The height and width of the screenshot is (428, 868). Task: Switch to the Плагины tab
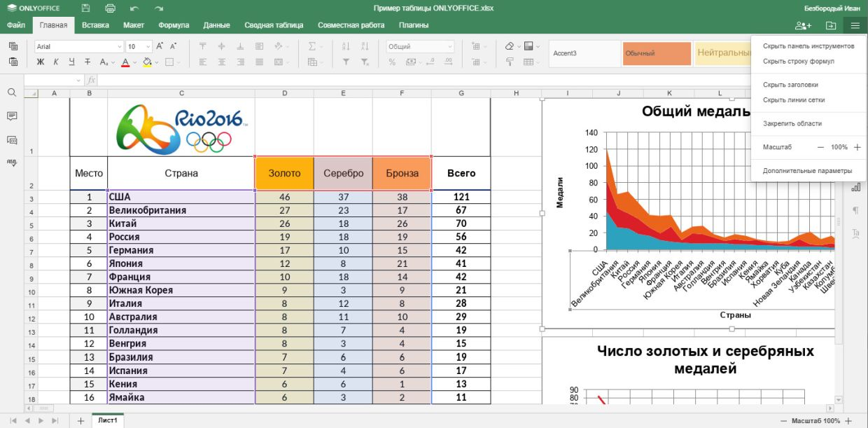tap(414, 25)
